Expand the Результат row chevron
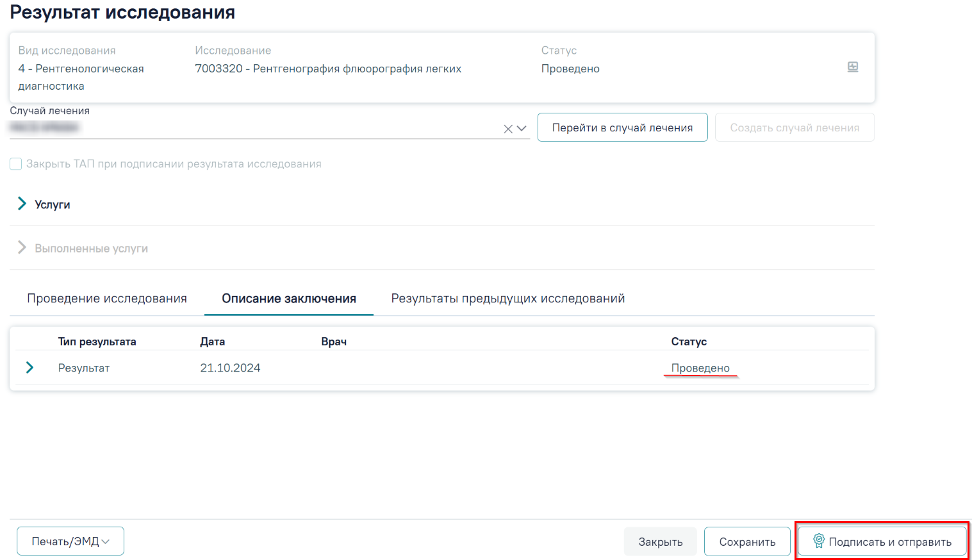972x560 pixels. tap(29, 367)
